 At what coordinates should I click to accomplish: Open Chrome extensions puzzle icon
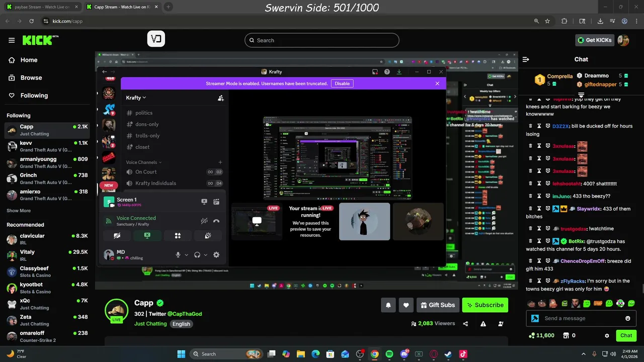tap(564, 21)
